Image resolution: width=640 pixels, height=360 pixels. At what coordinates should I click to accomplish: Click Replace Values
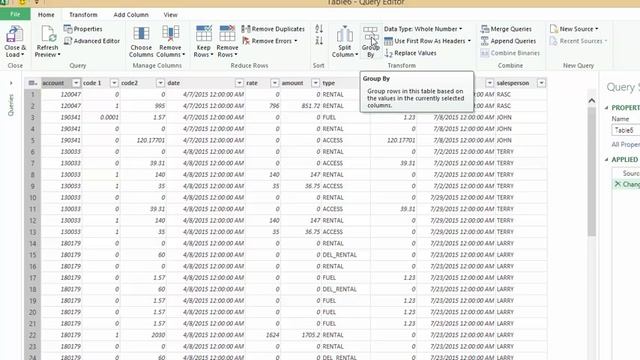[411, 53]
